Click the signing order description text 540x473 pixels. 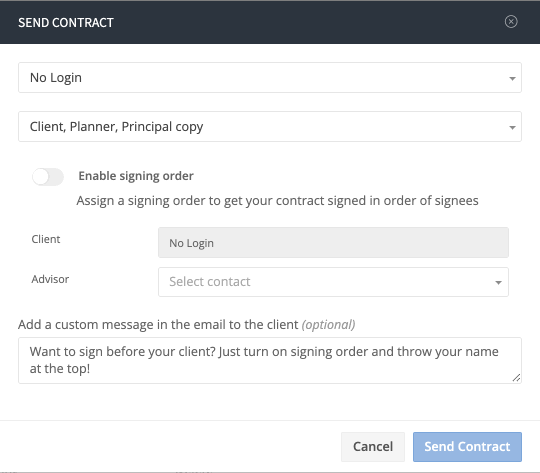coord(277,200)
